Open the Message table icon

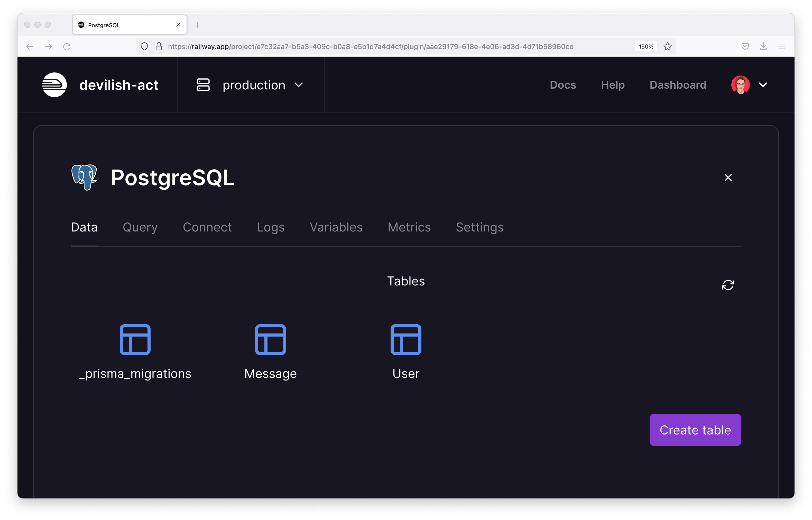point(270,339)
